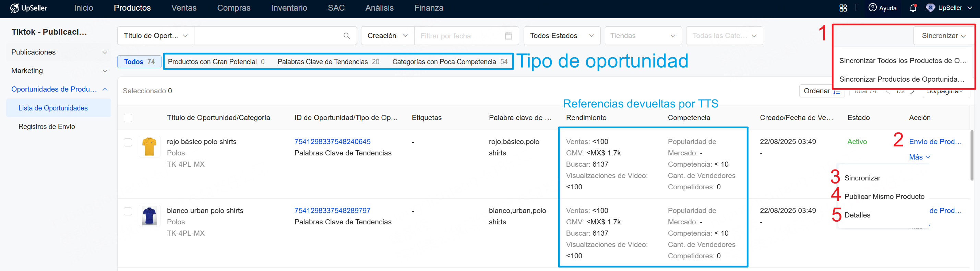Select Productos con Gran Potencial tab
Image resolution: width=980 pixels, height=271 pixels.
[216, 62]
